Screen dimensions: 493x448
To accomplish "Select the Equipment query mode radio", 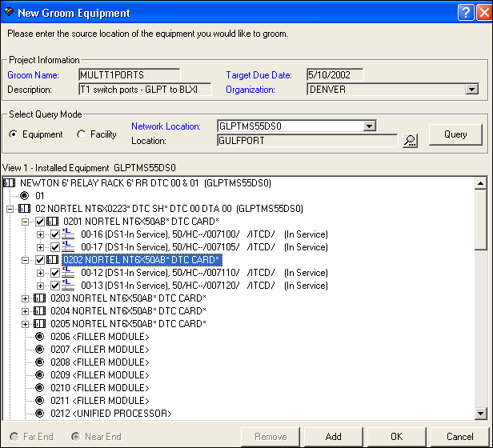I will (14, 134).
